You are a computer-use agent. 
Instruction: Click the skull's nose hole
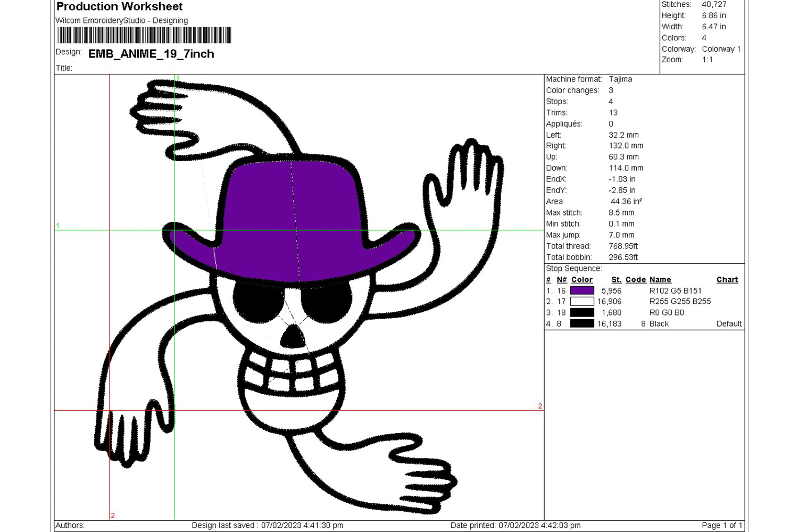292,336
